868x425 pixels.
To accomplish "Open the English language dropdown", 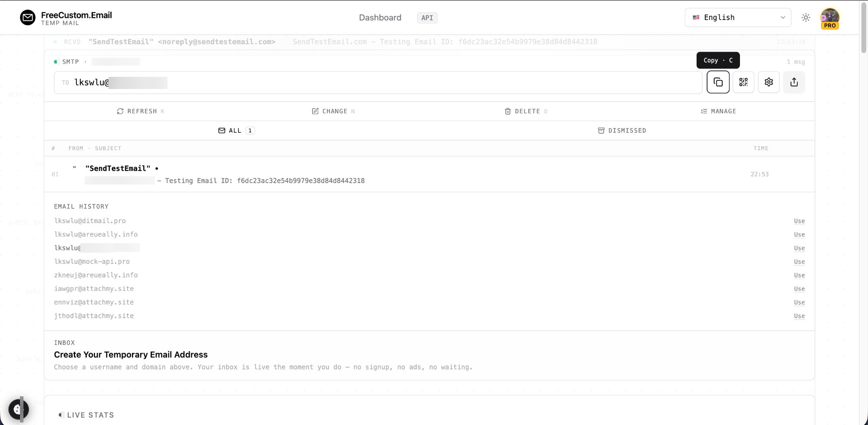I will click(x=738, y=17).
